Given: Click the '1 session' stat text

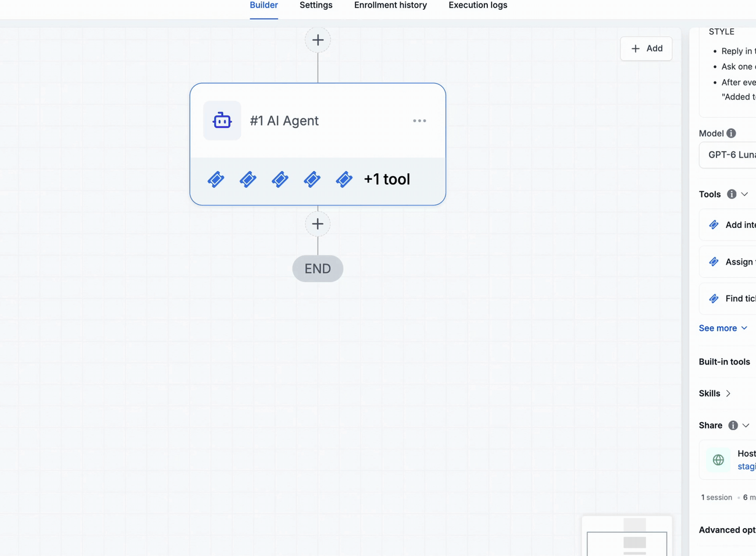Looking at the screenshot, I should click(x=716, y=497).
